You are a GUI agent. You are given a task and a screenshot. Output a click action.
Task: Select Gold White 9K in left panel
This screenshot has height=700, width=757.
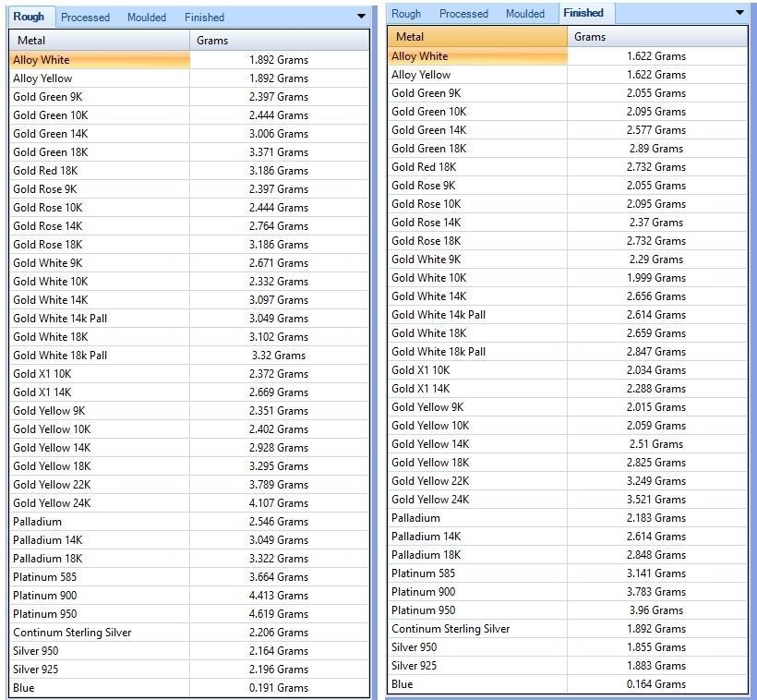(x=189, y=263)
